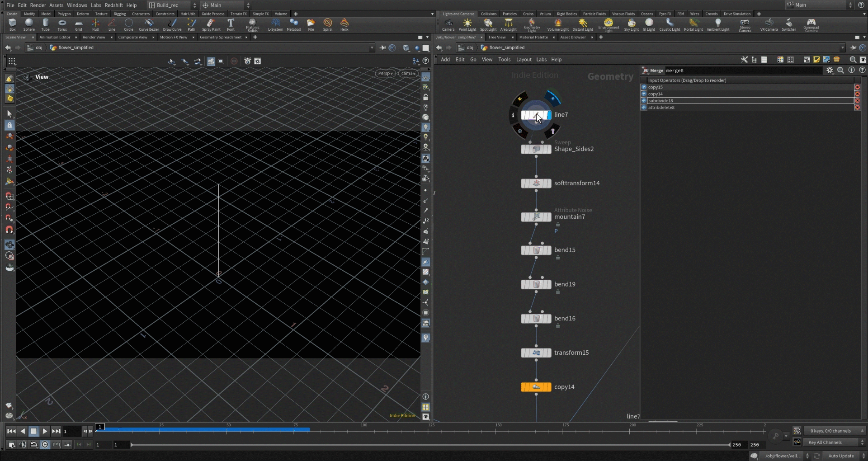Open the cam1 camera dropdown

(x=408, y=73)
